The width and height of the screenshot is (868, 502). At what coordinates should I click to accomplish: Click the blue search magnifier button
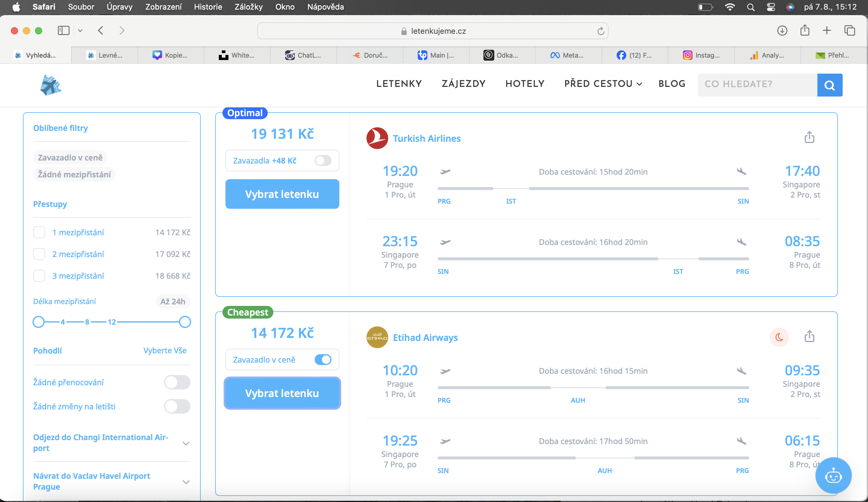830,85
